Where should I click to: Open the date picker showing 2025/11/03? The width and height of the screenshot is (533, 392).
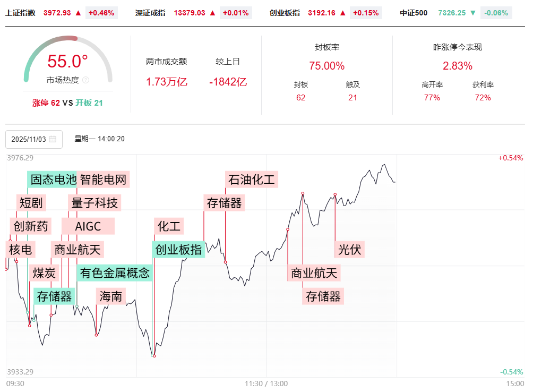tap(34, 139)
